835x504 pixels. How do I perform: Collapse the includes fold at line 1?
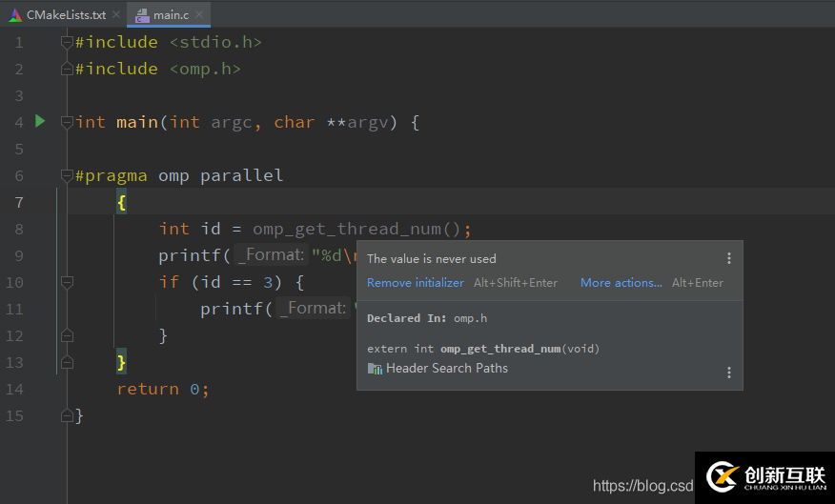[x=67, y=42]
